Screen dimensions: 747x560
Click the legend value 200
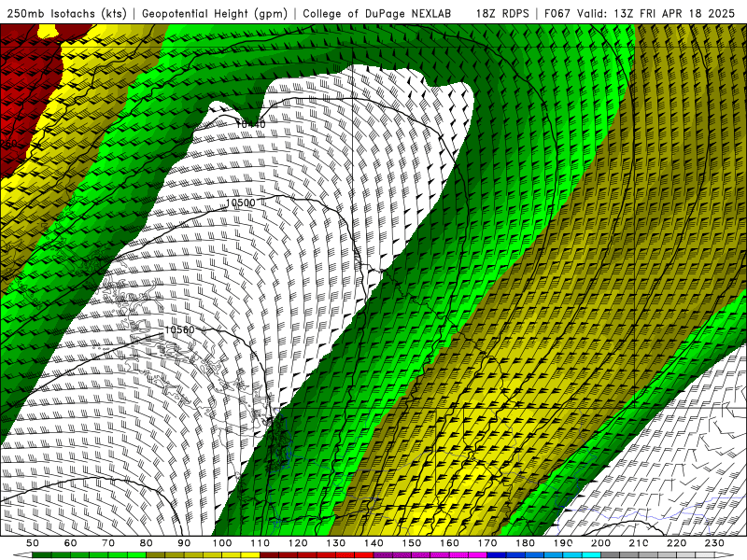(x=600, y=543)
